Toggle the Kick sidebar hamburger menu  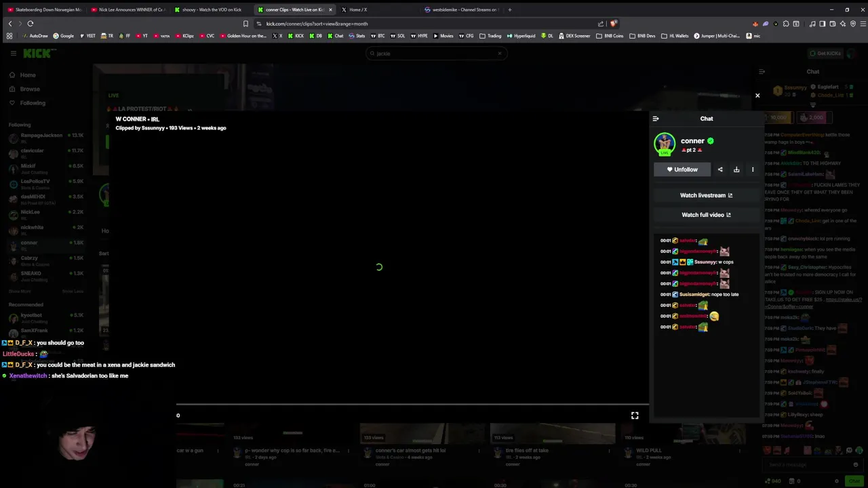coord(13,54)
